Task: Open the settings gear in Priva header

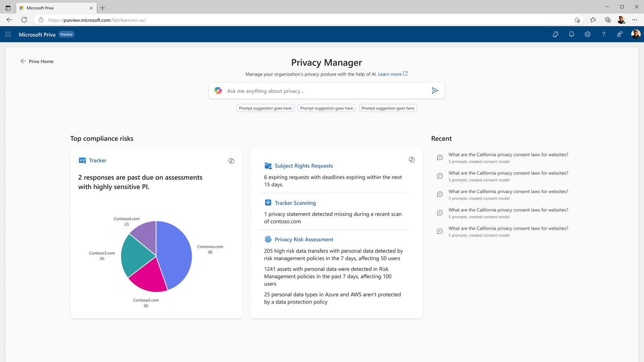Action: pyautogui.click(x=588, y=35)
